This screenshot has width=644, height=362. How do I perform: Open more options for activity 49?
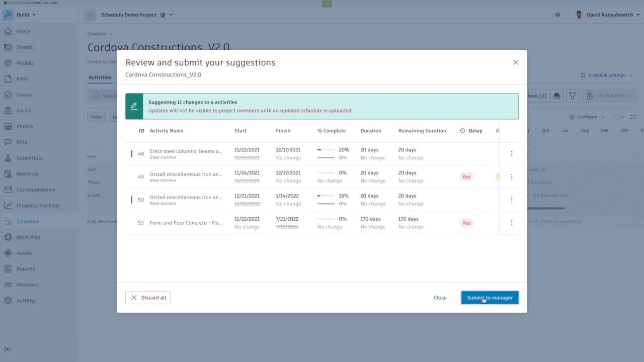pos(512,177)
